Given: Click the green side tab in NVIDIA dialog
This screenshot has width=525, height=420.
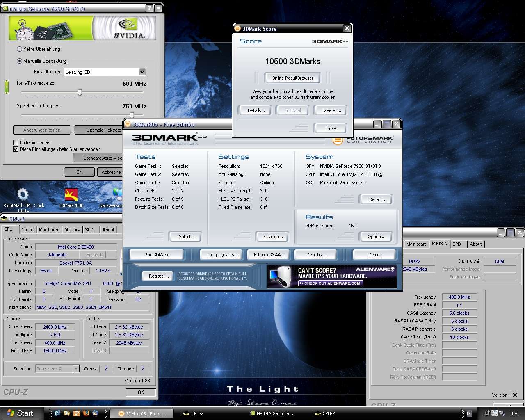Looking at the screenshot, I should (7, 87).
